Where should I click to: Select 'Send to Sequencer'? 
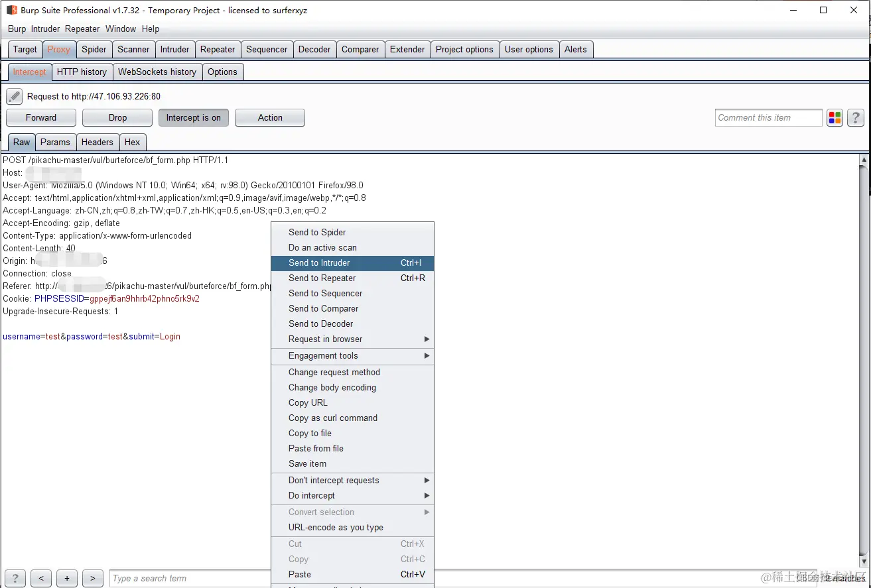click(x=353, y=293)
